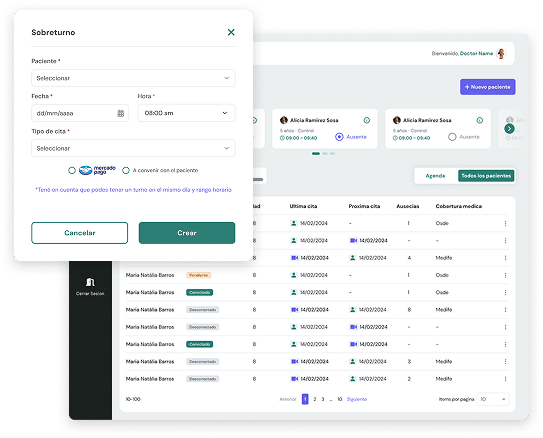
Task: Click the Pendiente status badge
Action: click(198, 275)
